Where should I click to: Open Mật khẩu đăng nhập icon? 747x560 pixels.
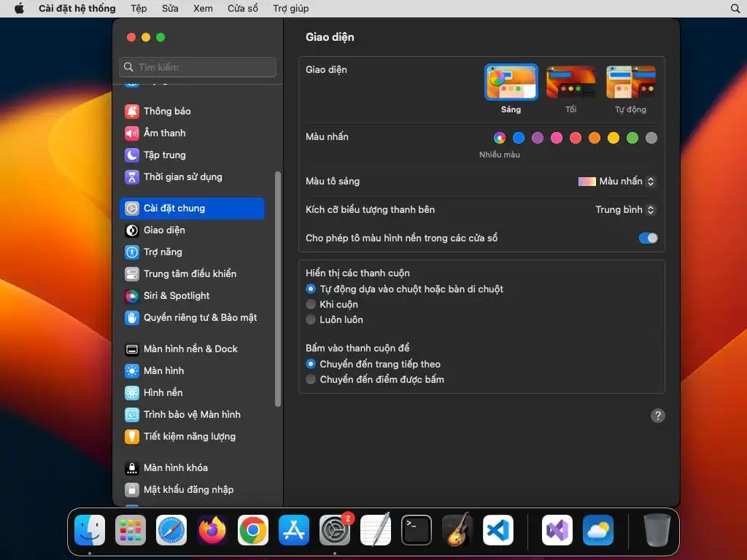(132, 489)
